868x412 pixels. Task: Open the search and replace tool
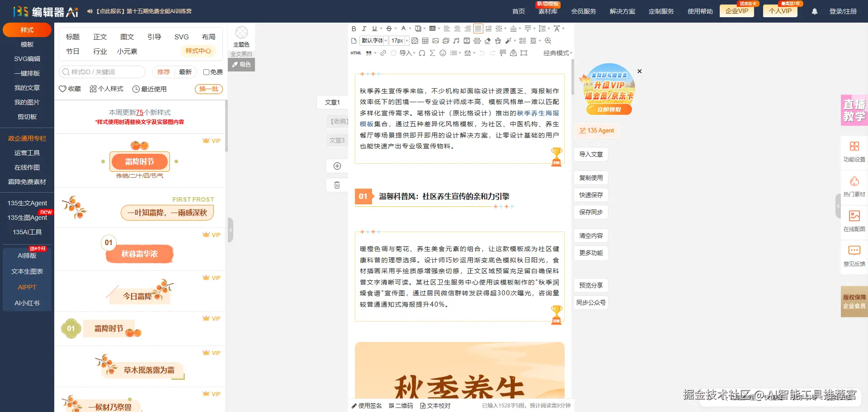click(x=548, y=41)
